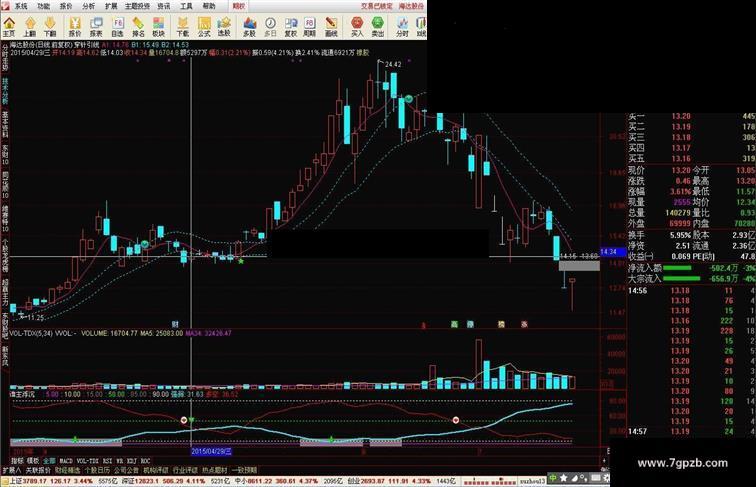Open the 自选 watchlist F6 icon

point(117,27)
